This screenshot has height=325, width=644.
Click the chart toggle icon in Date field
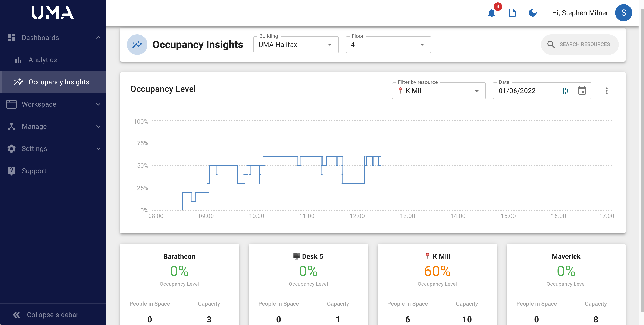[565, 91]
